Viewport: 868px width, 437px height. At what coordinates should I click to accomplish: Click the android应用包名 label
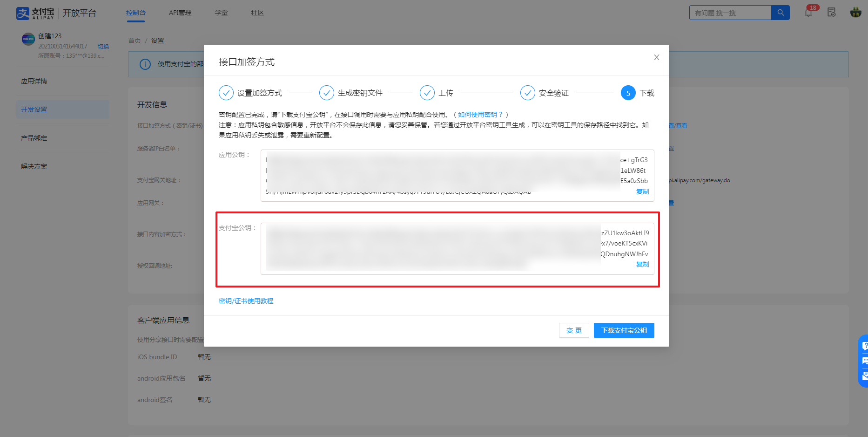161,378
